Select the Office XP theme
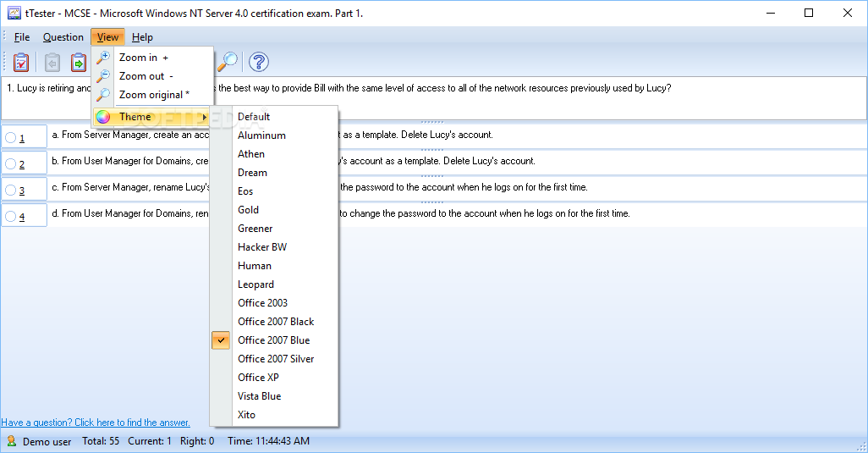 275,378
